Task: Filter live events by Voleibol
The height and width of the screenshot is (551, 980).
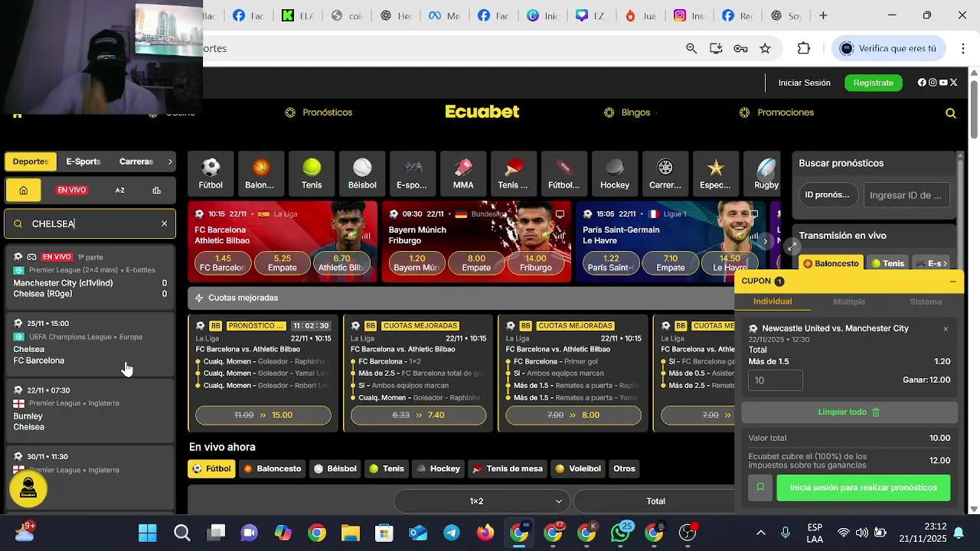Action: pos(579,468)
